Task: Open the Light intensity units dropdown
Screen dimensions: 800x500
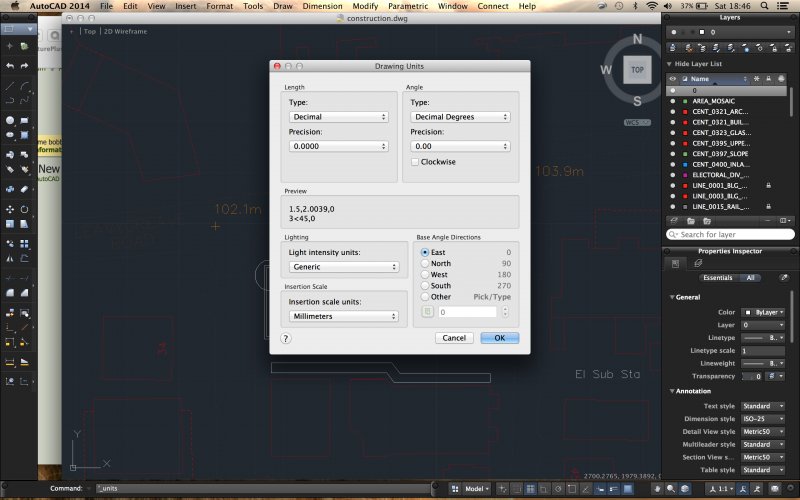Action: click(x=344, y=267)
